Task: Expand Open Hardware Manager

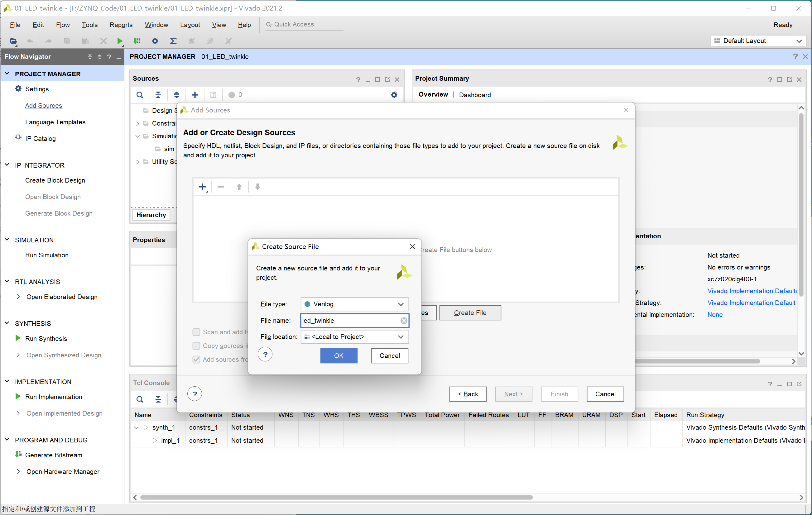Action: coord(18,471)
